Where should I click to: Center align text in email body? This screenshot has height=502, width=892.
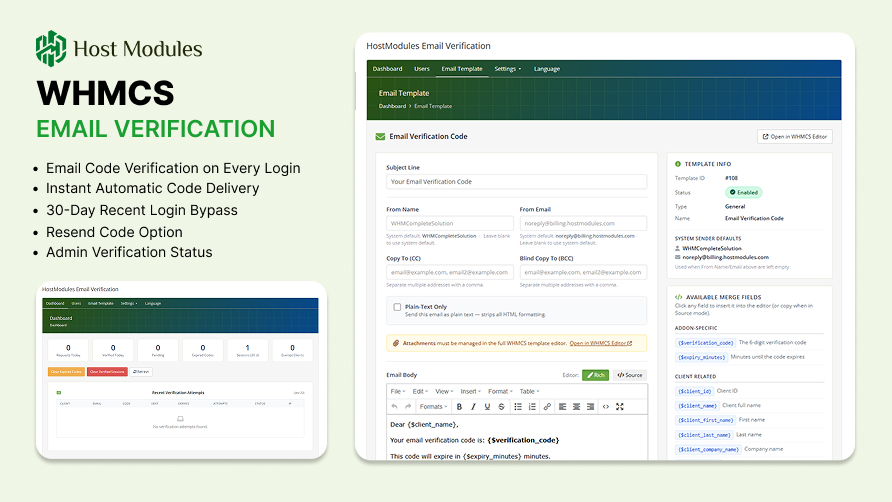click(x=576, y=406)
